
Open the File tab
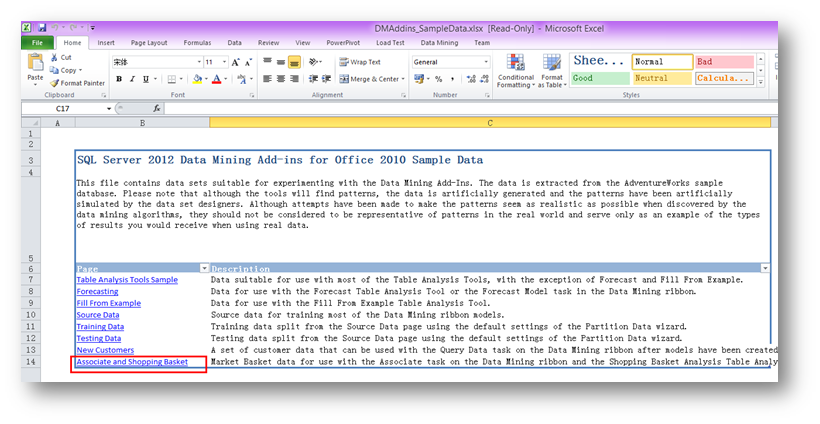tap(37, 43)
